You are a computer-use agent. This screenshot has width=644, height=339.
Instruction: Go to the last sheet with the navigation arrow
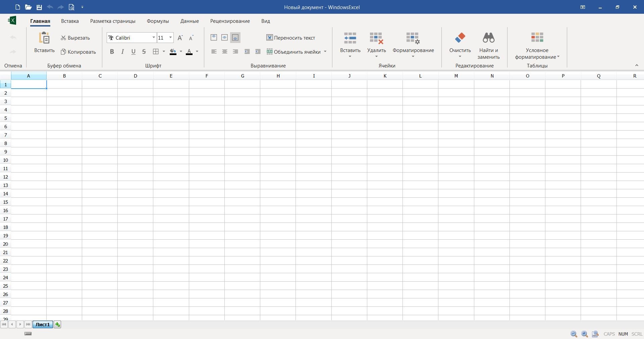pos(28,325)
